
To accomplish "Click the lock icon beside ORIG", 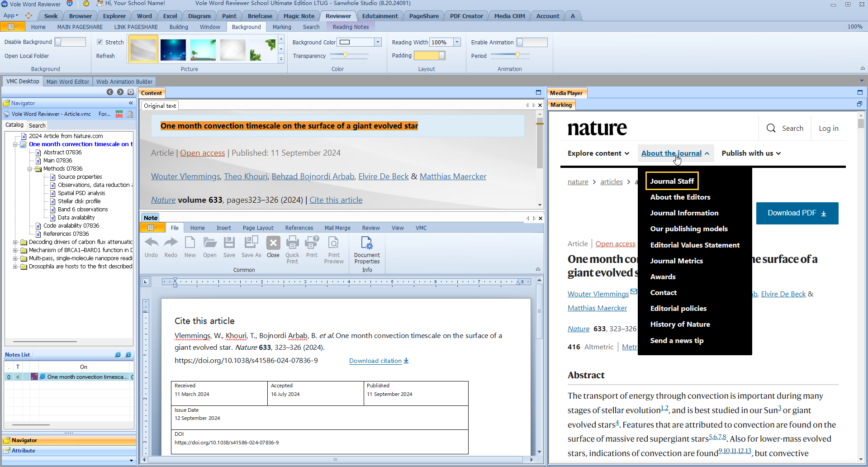I will [x=130, y=114].
